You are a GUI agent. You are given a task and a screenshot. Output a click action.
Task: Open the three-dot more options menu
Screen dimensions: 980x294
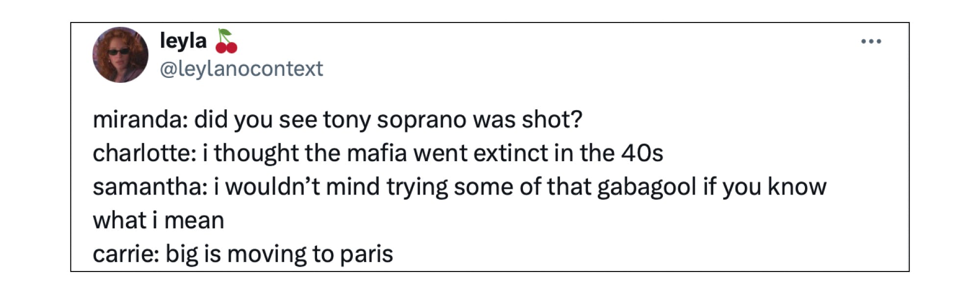pos(871,42)
